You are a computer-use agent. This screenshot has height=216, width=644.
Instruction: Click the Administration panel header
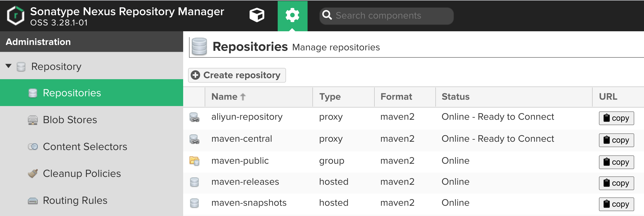click(x=92, y=42)
